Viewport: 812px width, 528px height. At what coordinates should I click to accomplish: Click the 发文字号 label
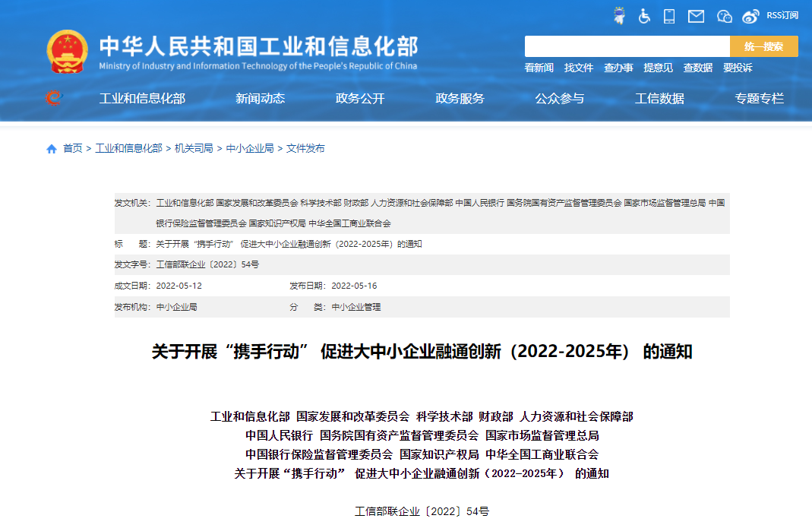(x=132, y=265)
